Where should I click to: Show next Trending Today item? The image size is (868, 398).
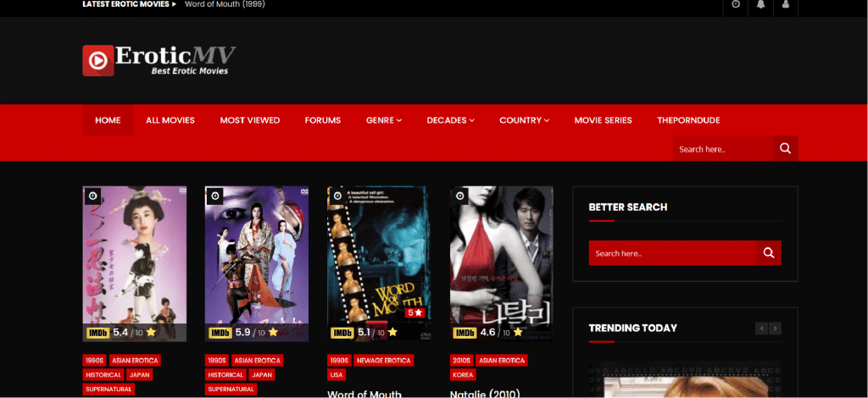click(x=775, y=329)
